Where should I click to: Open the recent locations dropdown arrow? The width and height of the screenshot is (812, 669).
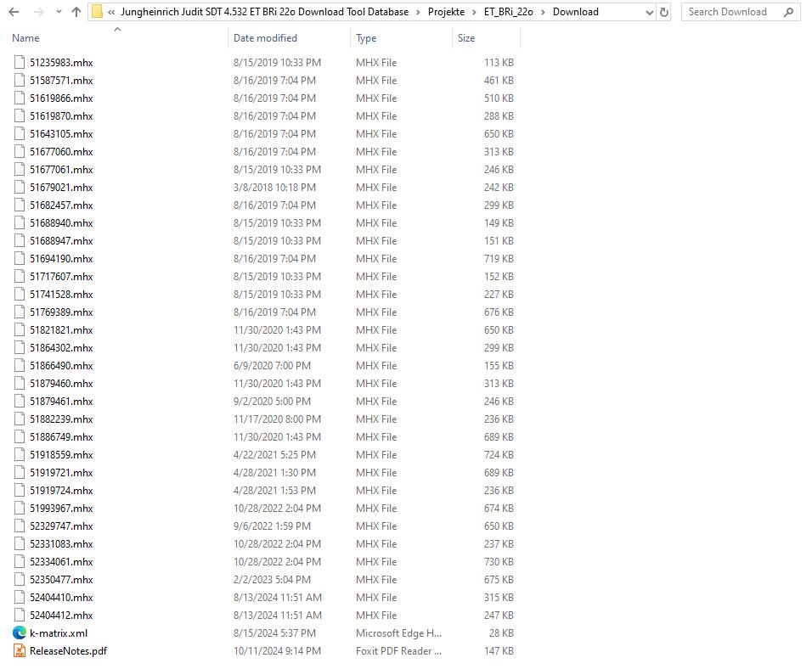59,12
